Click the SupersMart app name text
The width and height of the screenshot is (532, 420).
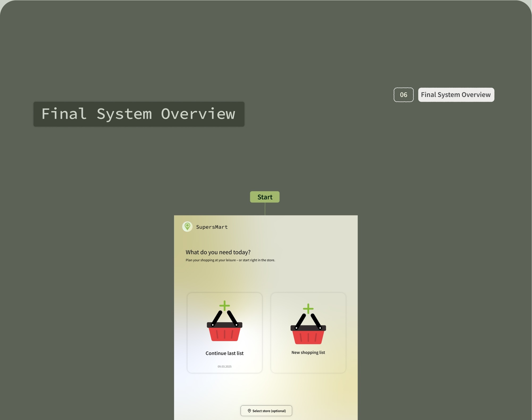(x=212, y=227)
